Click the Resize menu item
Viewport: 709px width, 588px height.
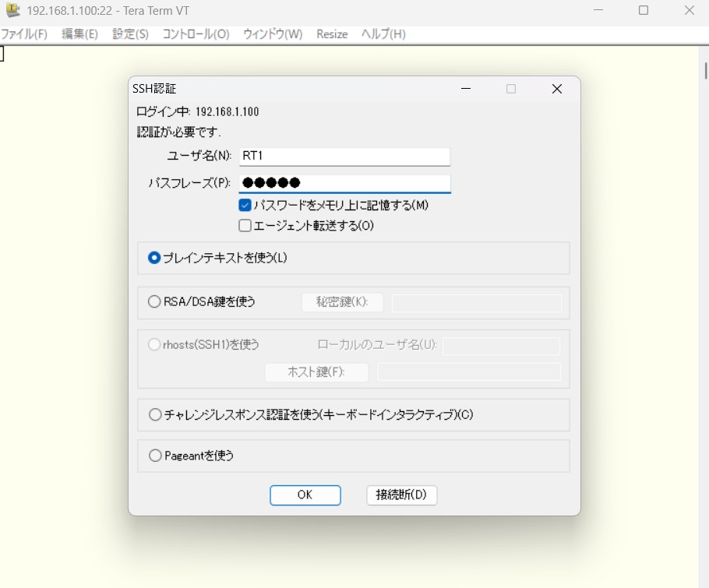pos(332,34)
